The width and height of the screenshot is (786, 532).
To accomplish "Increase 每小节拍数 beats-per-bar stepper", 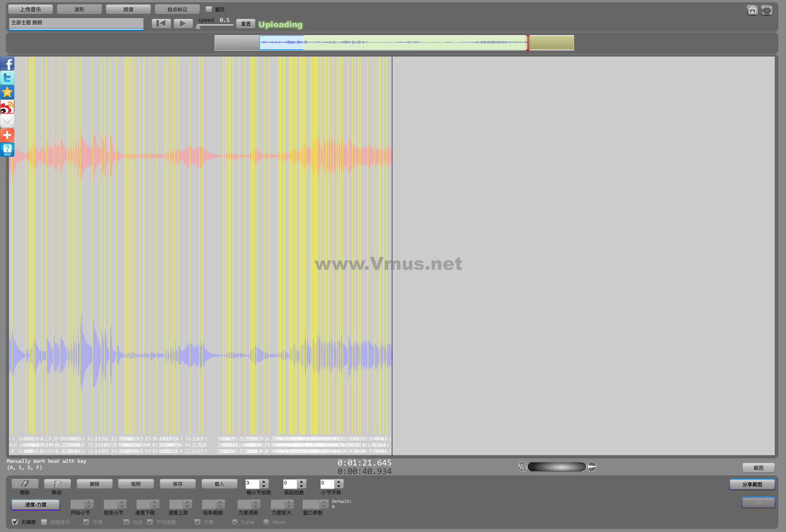I will [264, 481].
